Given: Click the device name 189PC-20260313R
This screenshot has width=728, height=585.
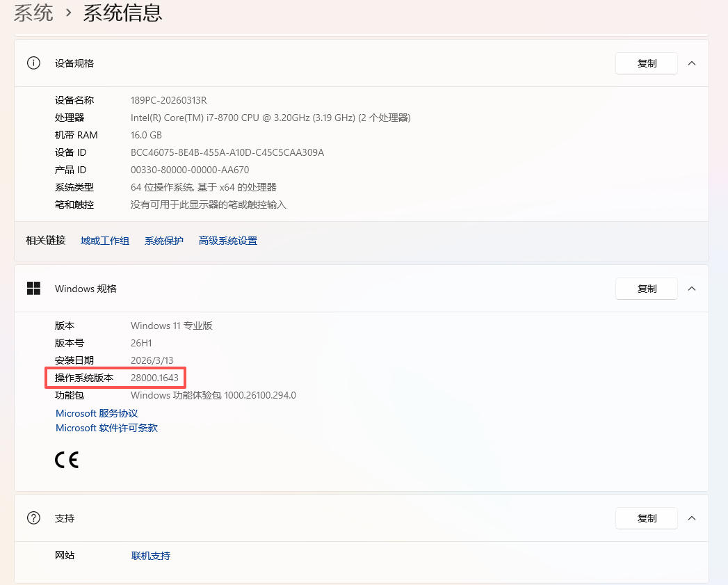Looking at the screenshot, I should (x=169, y=100).
